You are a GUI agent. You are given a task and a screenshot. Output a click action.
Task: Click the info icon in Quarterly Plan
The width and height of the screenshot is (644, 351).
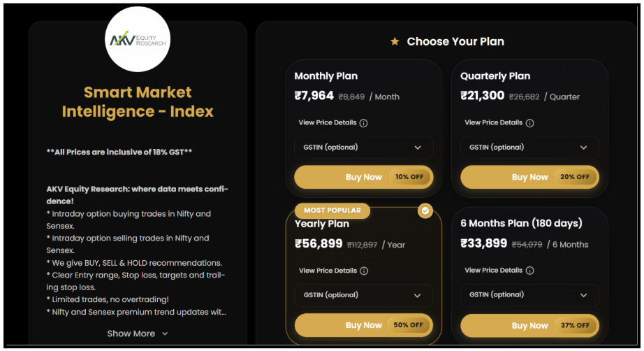(x=529, y=123)
